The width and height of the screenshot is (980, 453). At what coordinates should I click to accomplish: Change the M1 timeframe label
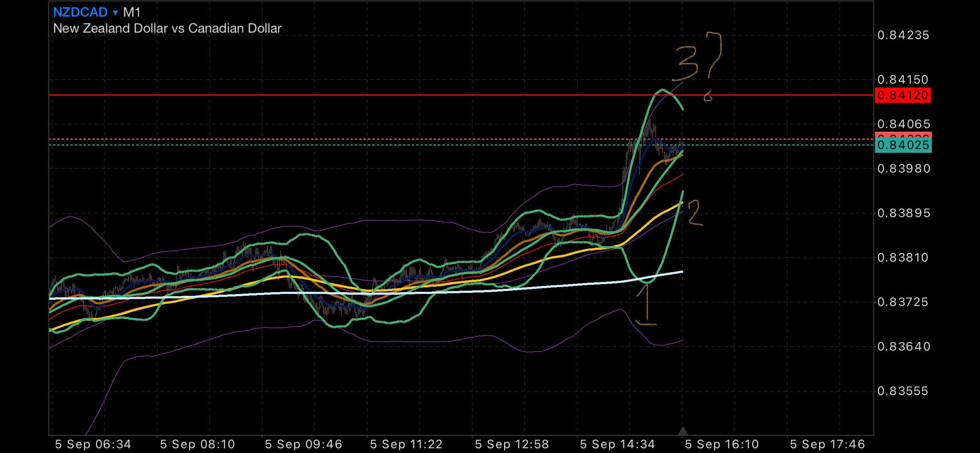(132, 12)
